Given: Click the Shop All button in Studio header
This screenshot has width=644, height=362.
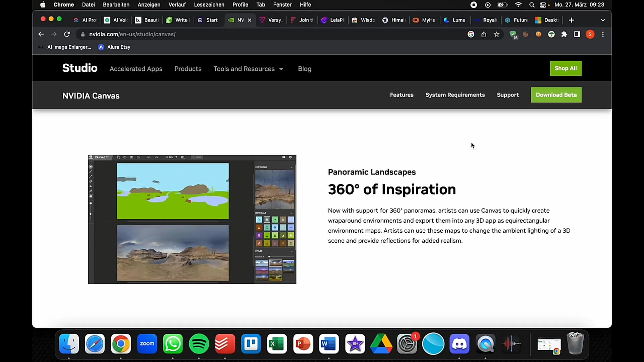Looking at the screenshot, I should tap(566, 68).
